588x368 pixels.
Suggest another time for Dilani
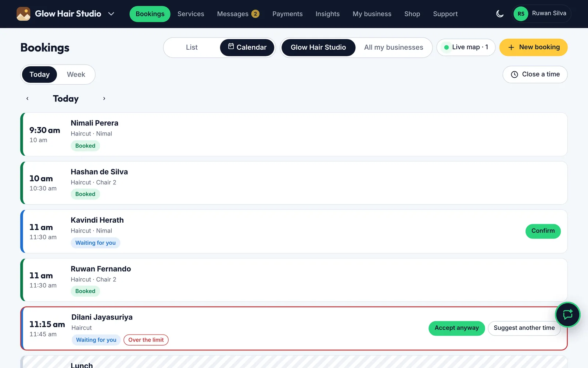(524, 328)
